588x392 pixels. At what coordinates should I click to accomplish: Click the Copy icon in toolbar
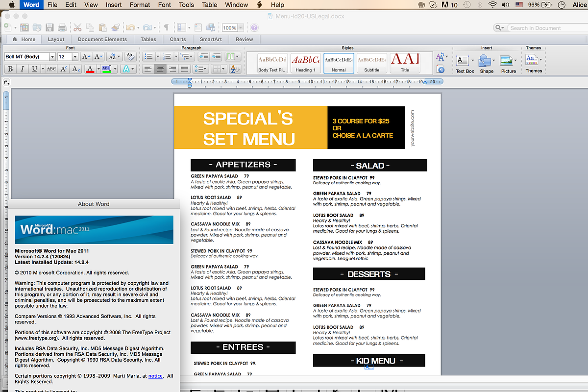pos(90,28)
